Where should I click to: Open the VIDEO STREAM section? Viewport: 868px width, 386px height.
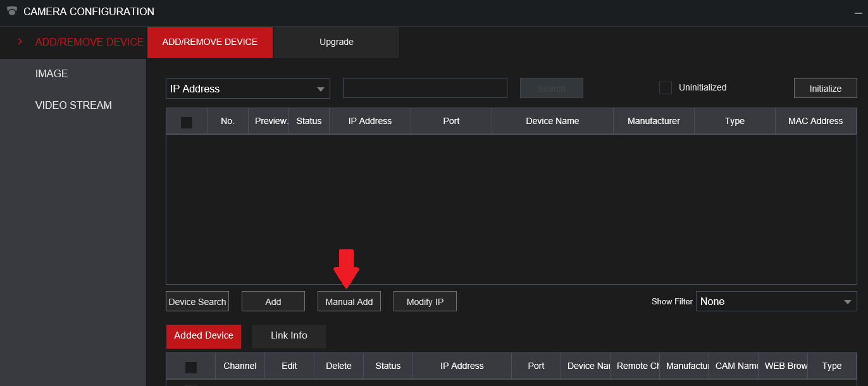pyautogui.click(x=73, y=105)
